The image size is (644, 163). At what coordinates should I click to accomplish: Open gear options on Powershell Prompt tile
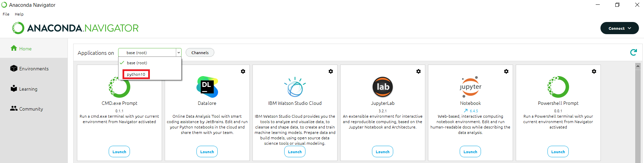(x=594, y=71)
